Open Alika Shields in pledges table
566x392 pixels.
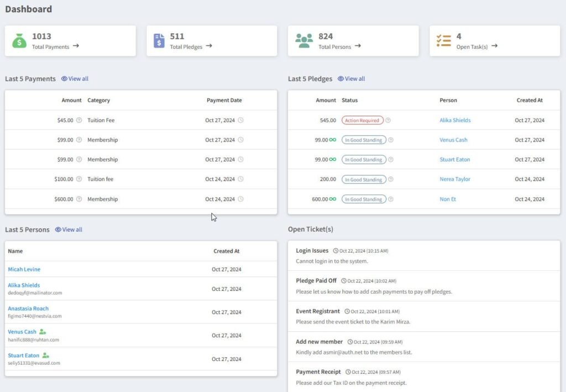(x=455, y=120)
